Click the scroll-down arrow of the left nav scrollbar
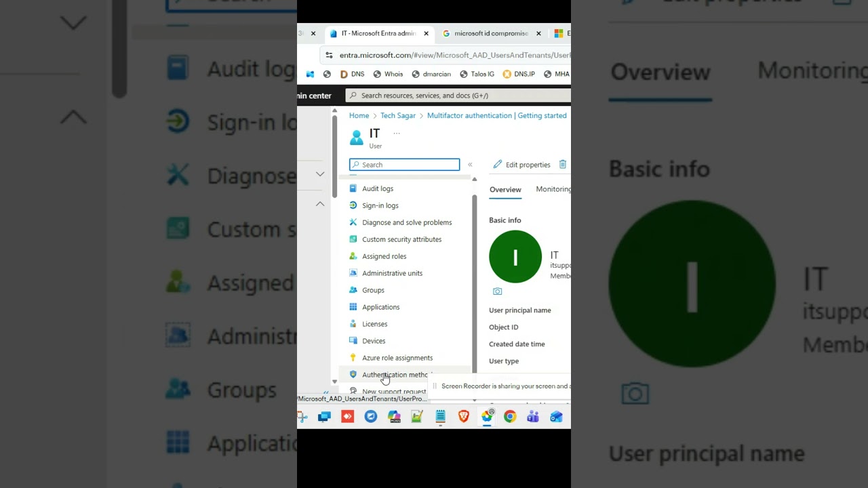Viewport: 868px width, 488px height. pyautogui.click(x=334, y=382)
